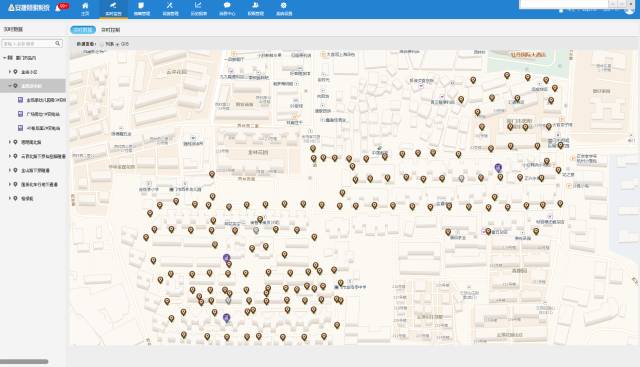Switch to the highlighted blue pill tab
The height and width of the screenshot is (367, 640).
(83, 30)
